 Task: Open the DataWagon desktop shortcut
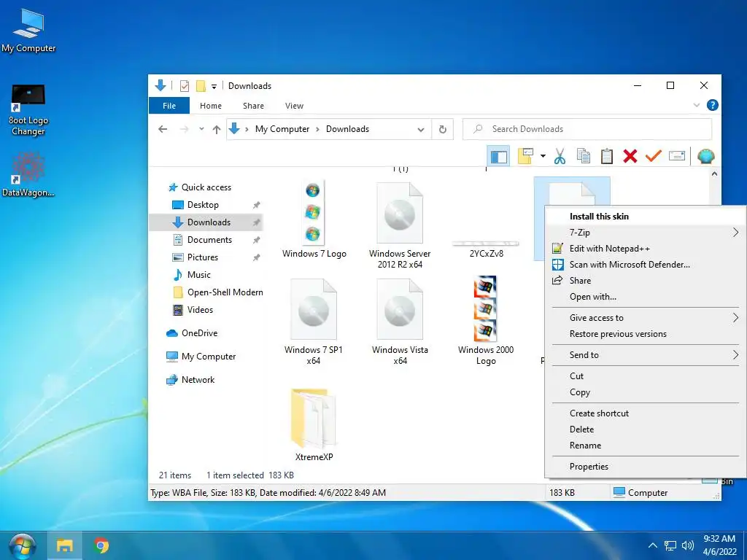click(x=28, y=174)
